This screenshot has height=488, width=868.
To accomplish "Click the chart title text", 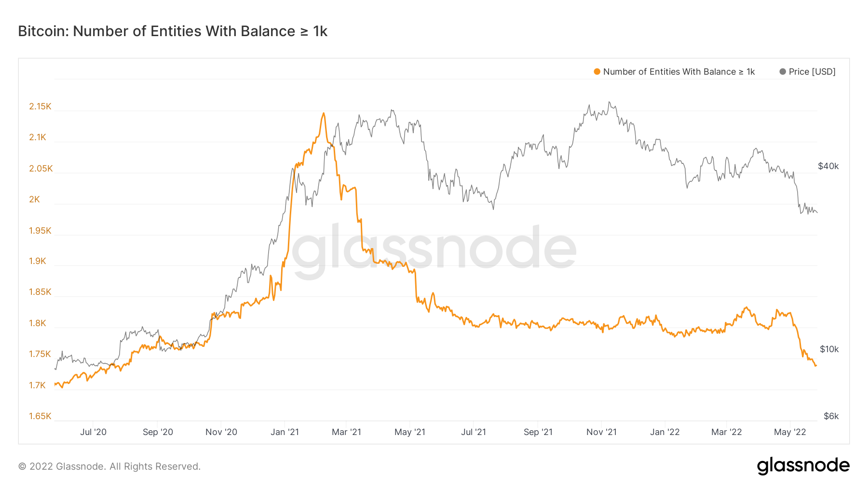I will click(x=173, y=31).
